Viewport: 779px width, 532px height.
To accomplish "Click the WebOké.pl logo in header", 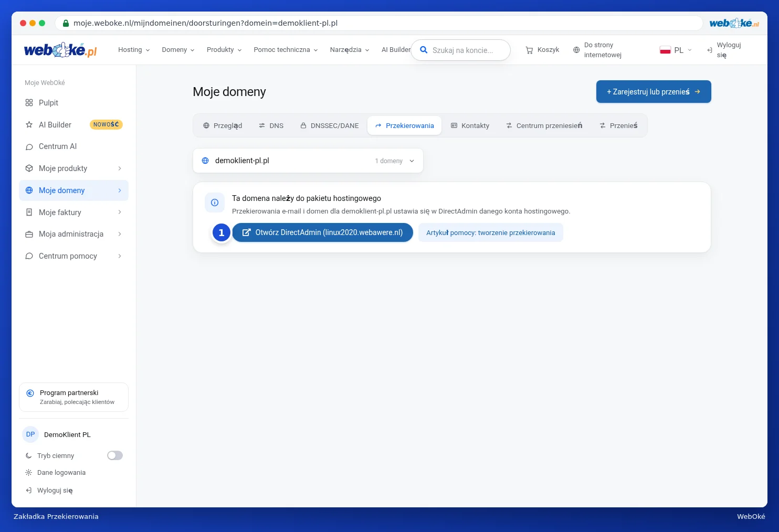I will [x=60, y=50].
